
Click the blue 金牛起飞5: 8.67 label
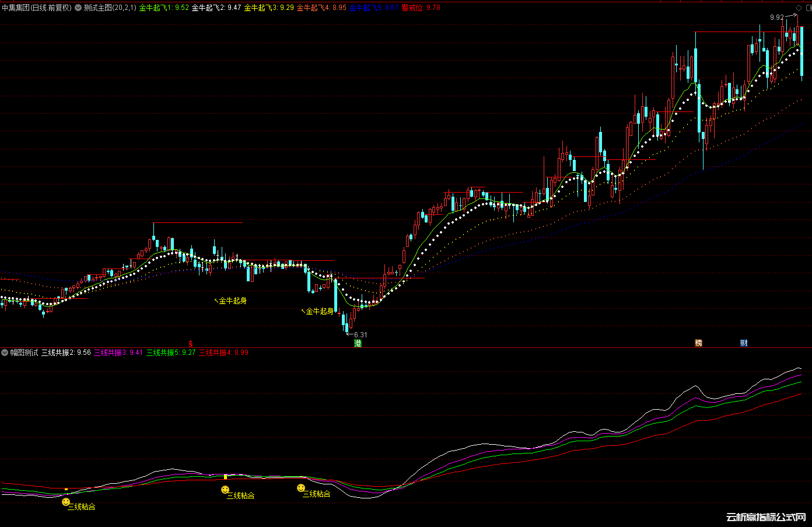[x=374, y=8]
